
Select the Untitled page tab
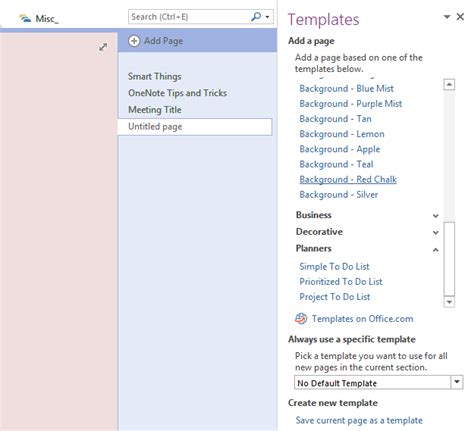[195, 127]
